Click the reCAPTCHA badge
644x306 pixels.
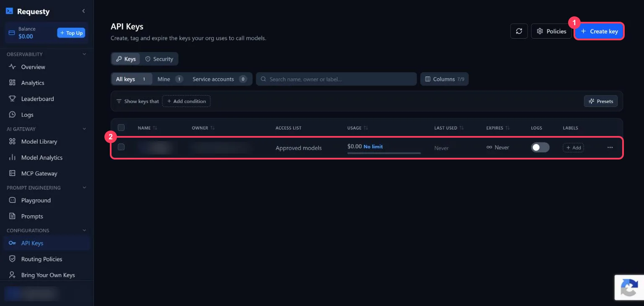point(629,288)
